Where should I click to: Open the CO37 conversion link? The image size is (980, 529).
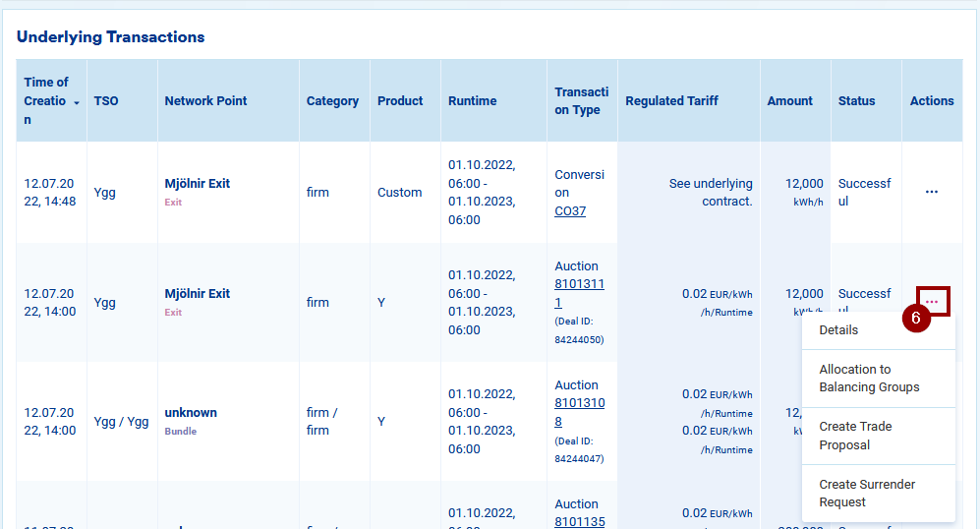coord(570,210)
